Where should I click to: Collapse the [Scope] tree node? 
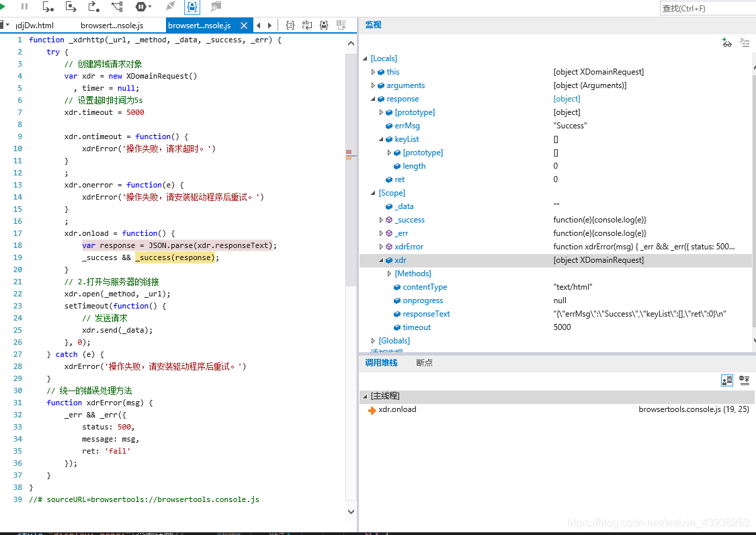point(373,193)
